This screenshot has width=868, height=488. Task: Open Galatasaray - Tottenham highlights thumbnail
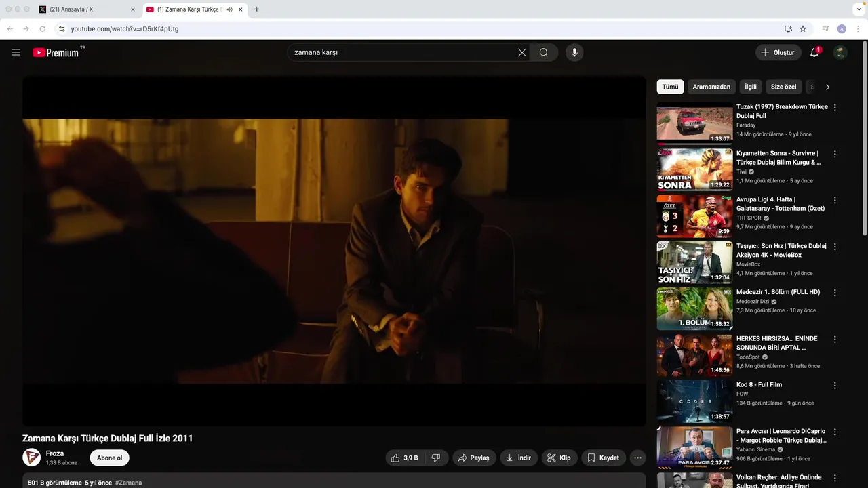pos(694,216)
